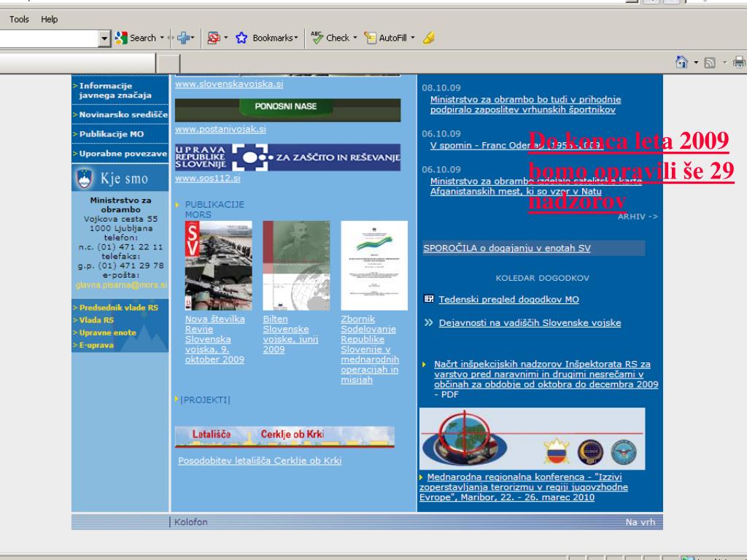Click the yellow highlighter toolbar icon
The image size is (747, 560).
(x=429, y=38)
